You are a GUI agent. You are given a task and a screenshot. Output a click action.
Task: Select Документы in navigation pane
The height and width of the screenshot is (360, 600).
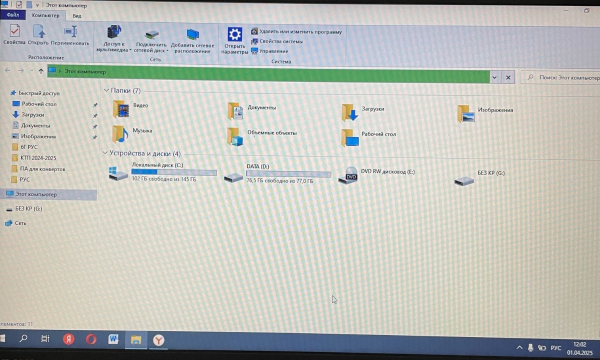pyautogui.click(x=31, y=125)
